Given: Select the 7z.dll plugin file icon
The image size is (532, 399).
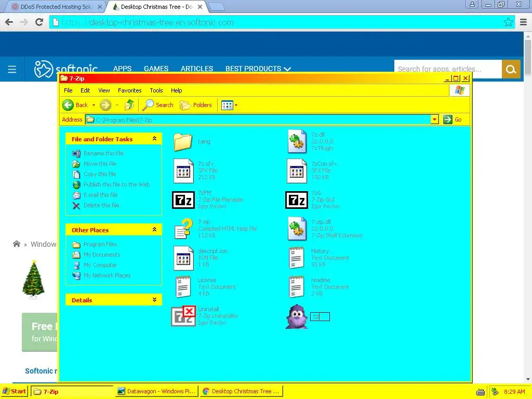Looking at the screenshot, I should coord(297,142).
